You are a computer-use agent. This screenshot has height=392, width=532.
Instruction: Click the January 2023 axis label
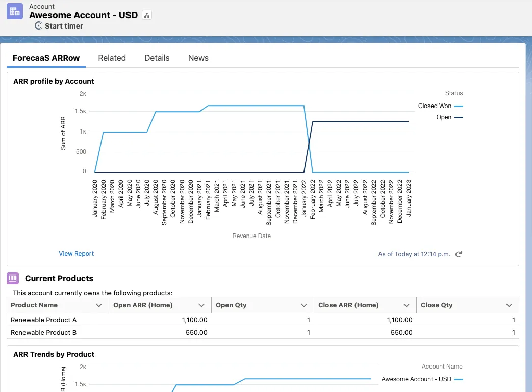409,198
